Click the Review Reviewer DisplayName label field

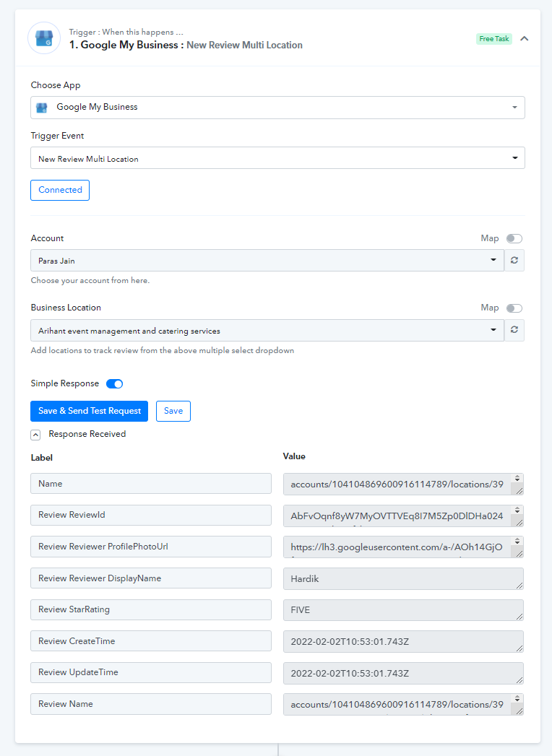[151, 578]
